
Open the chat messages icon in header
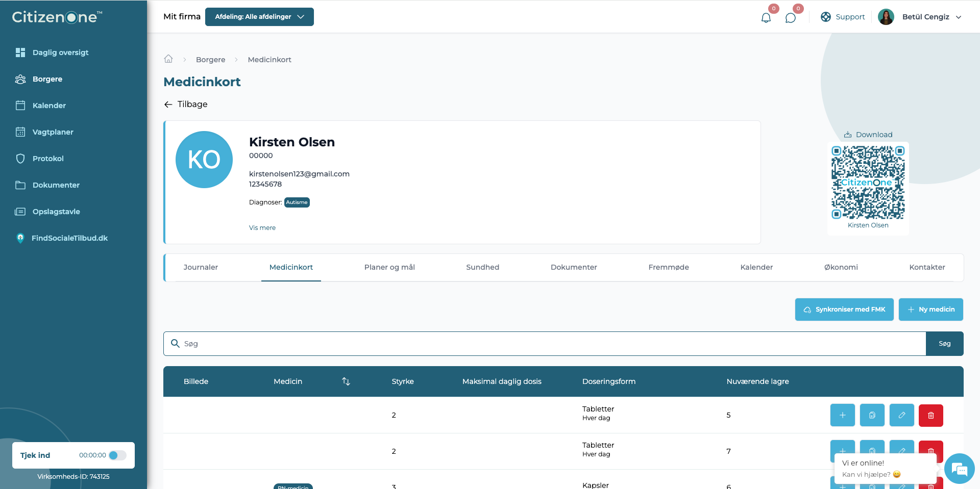790,18
